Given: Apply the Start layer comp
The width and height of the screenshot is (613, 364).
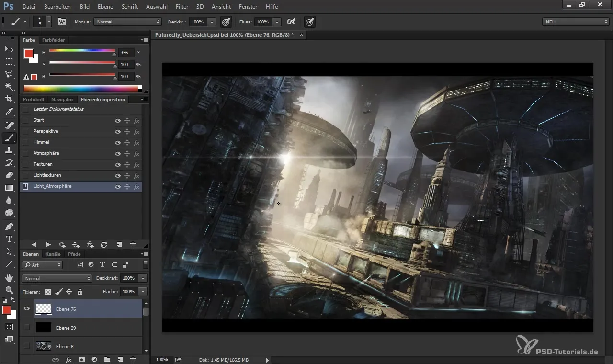Looking at the screenshot, I should coord(25,120).
